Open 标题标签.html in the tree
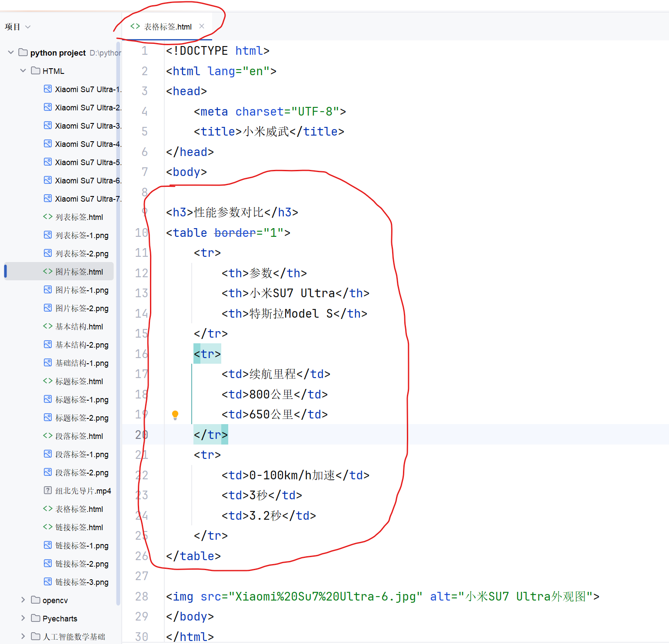Screen dimensions: 669x644 pyautogui.click(x=73, y=381)
